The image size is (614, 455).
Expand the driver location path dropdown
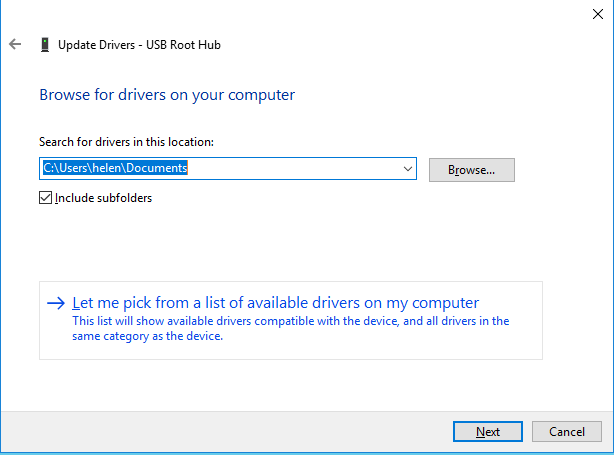pyautogui.click(x=408, y=169)
